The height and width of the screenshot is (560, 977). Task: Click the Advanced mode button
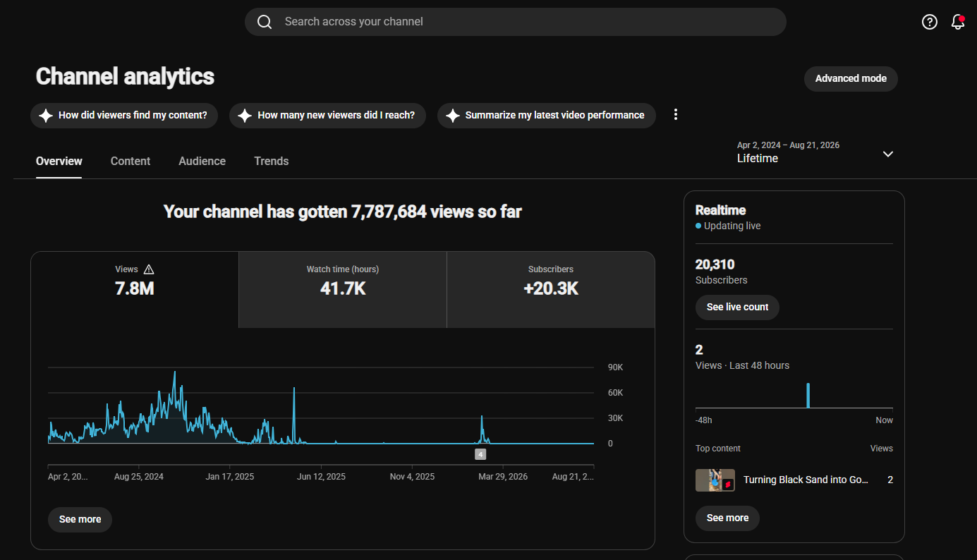pyautogui.click(x=851, y=78)
